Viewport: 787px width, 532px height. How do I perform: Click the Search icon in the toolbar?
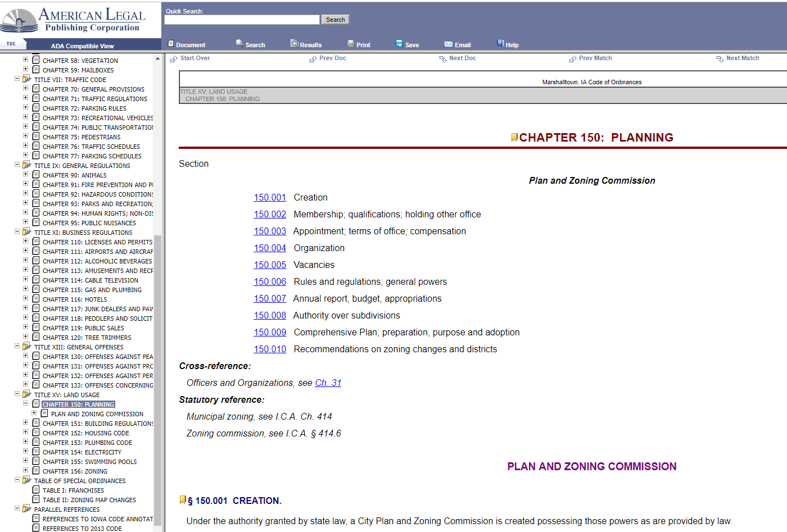pyautogui.click(x=239, y=43)
